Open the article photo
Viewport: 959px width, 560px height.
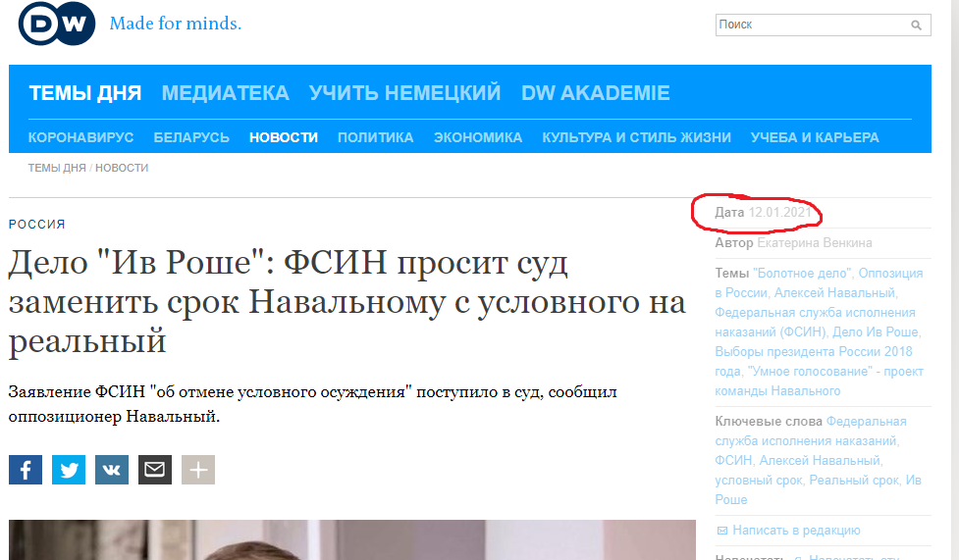[352, 539]
